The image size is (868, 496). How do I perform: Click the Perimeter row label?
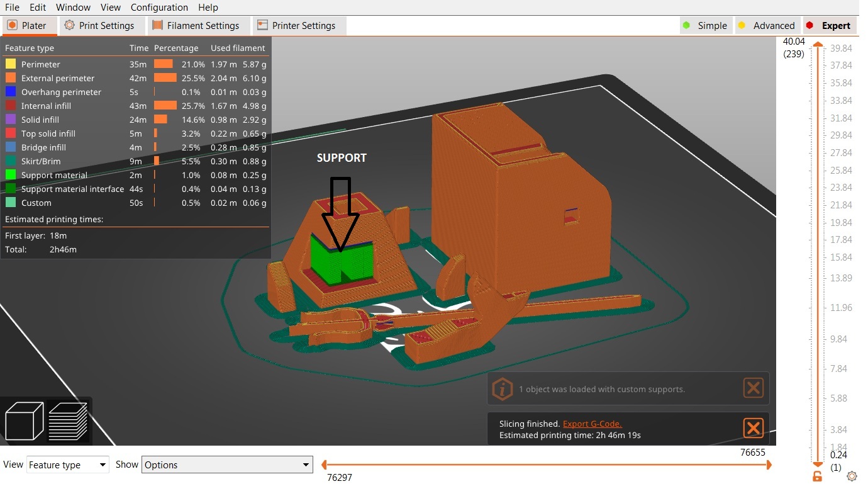(41, 64)
